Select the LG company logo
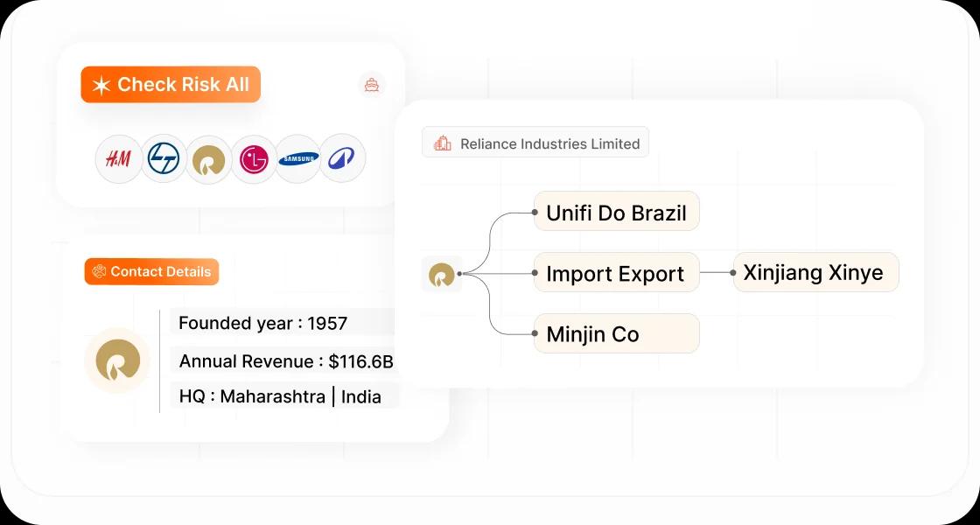 (x=253, y=158)
